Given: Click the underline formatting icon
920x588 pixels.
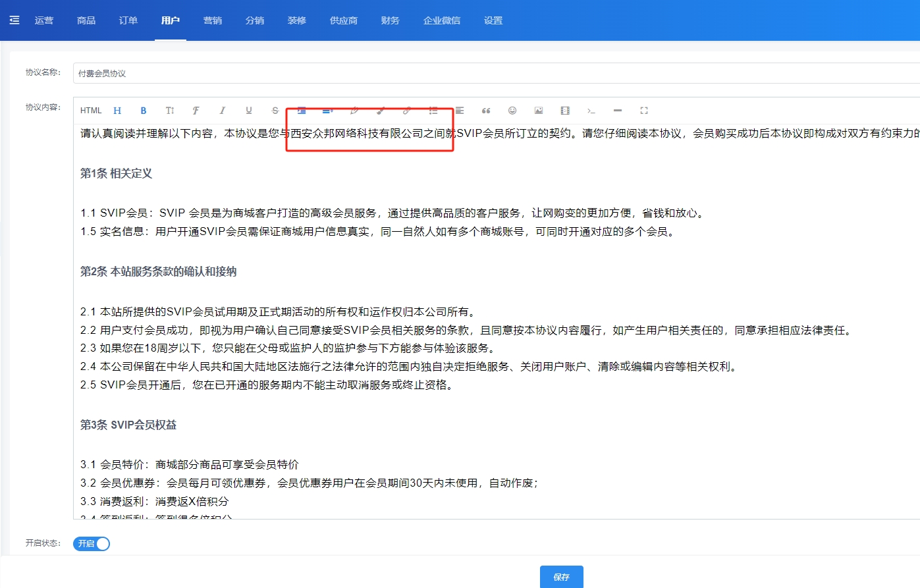Looking at the screenshot, I should tap(249, 111).
